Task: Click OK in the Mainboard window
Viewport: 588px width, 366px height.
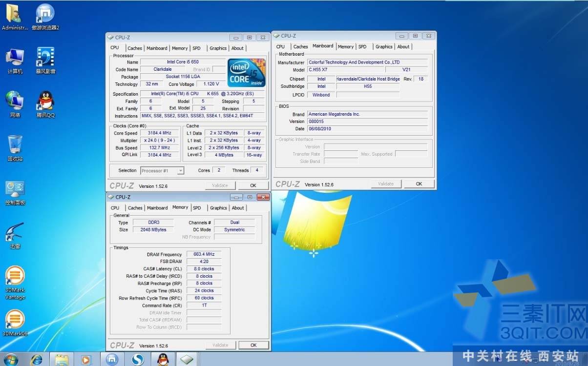Action: point(419,184)
